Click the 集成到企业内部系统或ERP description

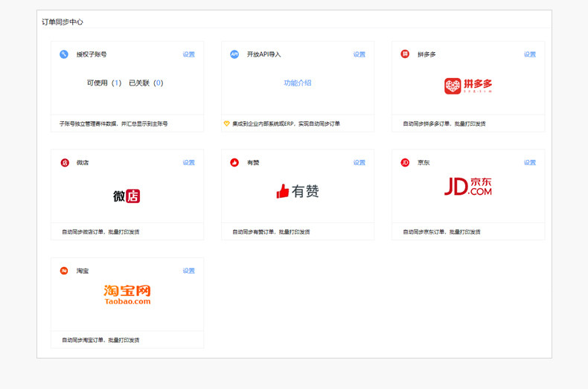(x=286, y=123)
